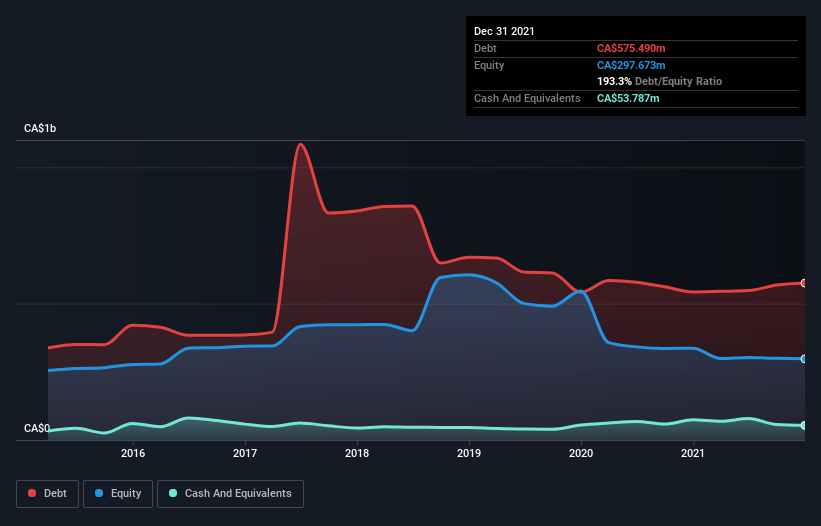Click the Debt row label in tooltip

485,48
